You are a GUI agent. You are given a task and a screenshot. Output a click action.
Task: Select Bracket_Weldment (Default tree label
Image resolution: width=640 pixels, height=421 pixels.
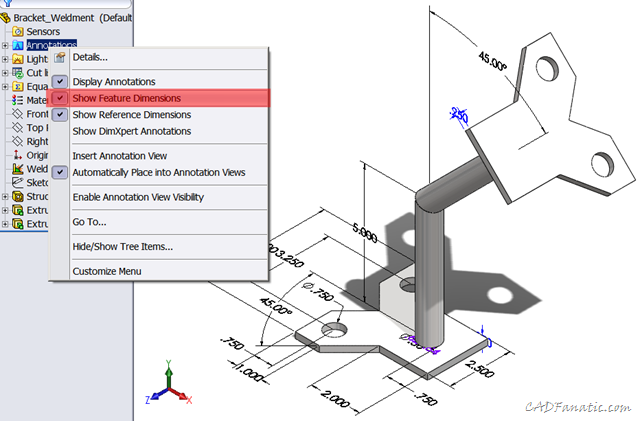pyautogui.click(x=72, y=18)
